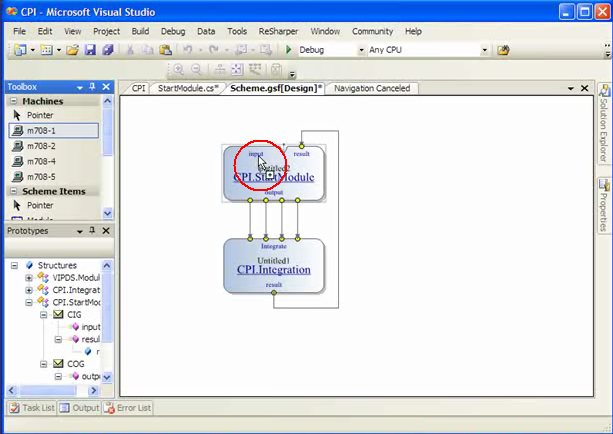This screenshot has width=613, height=434.
Task: Open the designer toolbar options arrow
Action: click(x=292, y=74)
